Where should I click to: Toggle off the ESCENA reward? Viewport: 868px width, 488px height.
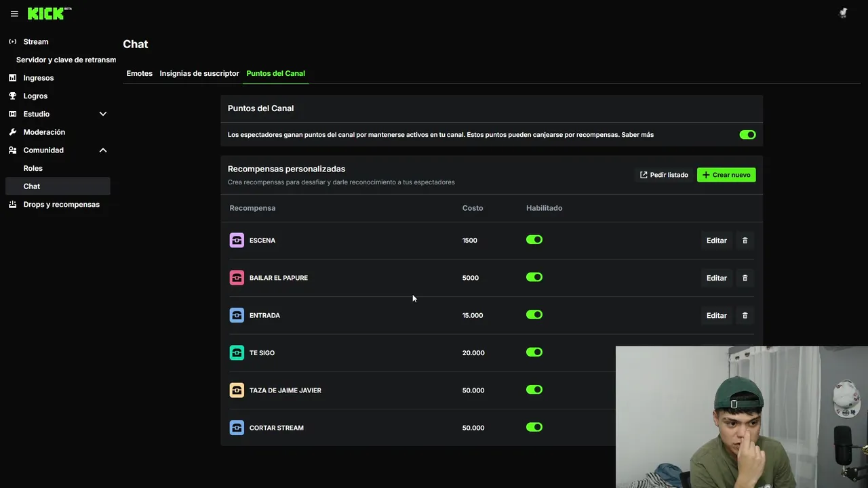pyautogui.click(x=534, y=240)
